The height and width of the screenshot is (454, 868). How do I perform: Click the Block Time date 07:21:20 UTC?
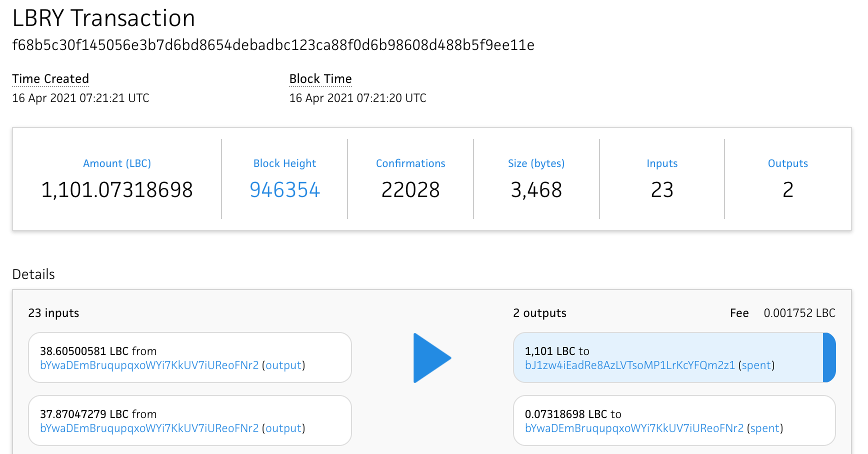click(358, 98)
